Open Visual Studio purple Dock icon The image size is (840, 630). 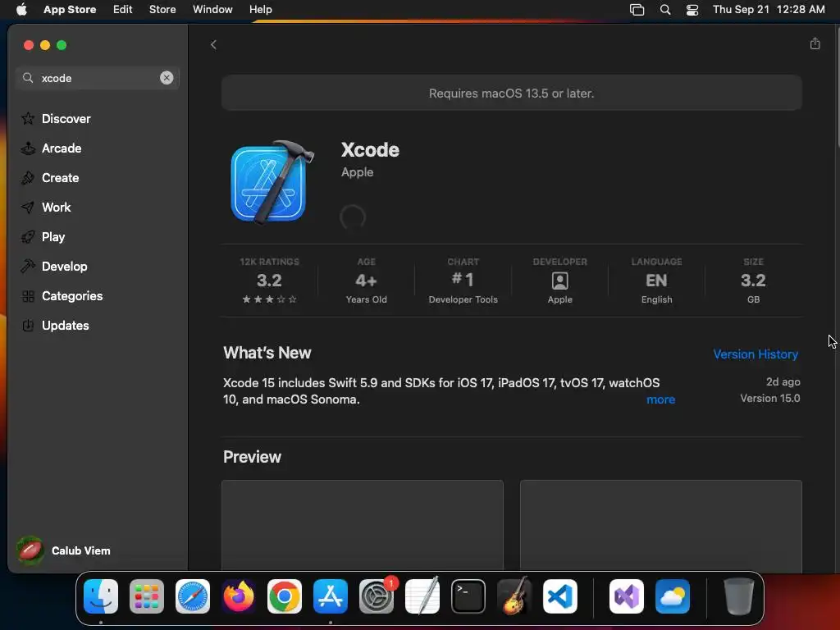pyautogui.click(x=626, y=596)
